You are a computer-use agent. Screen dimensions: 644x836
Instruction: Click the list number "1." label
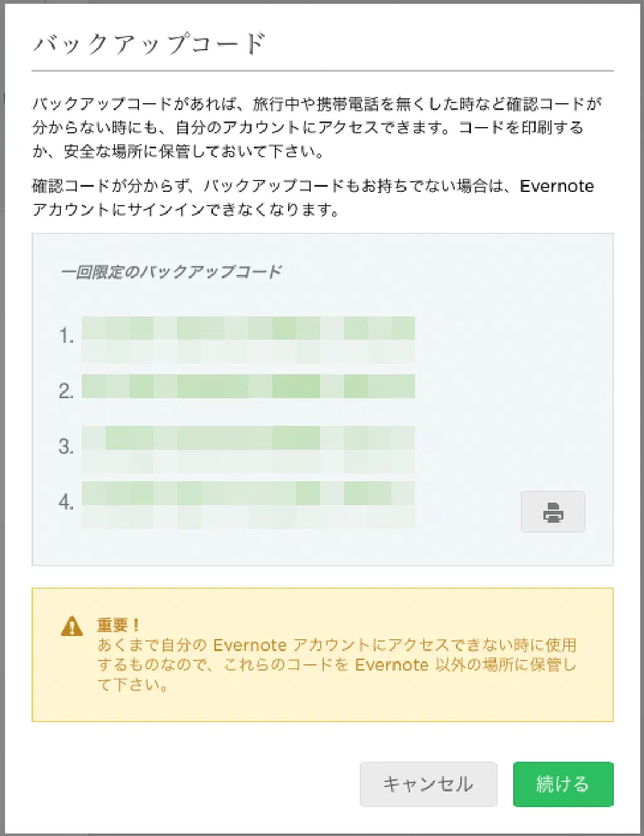(x=67, y=336)
